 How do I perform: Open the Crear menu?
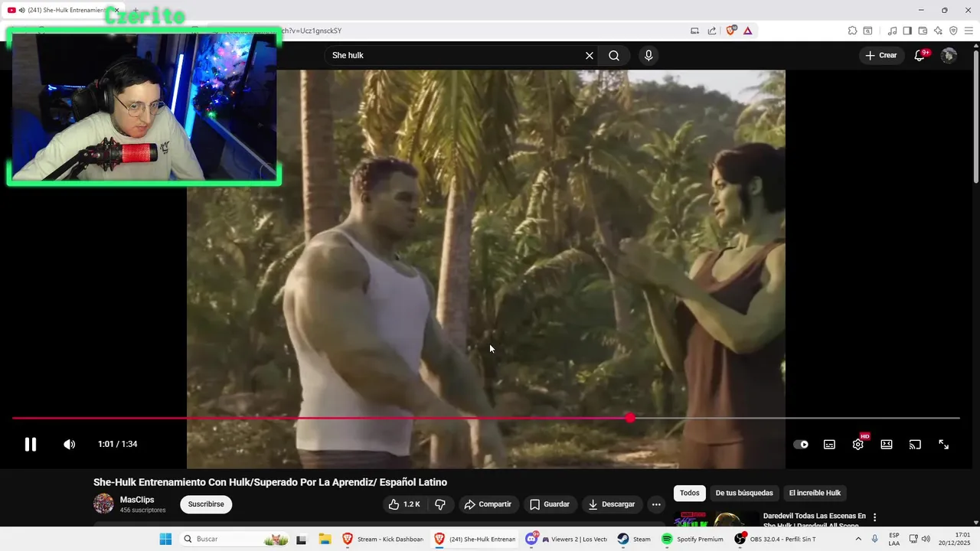(x=881, y=55)
